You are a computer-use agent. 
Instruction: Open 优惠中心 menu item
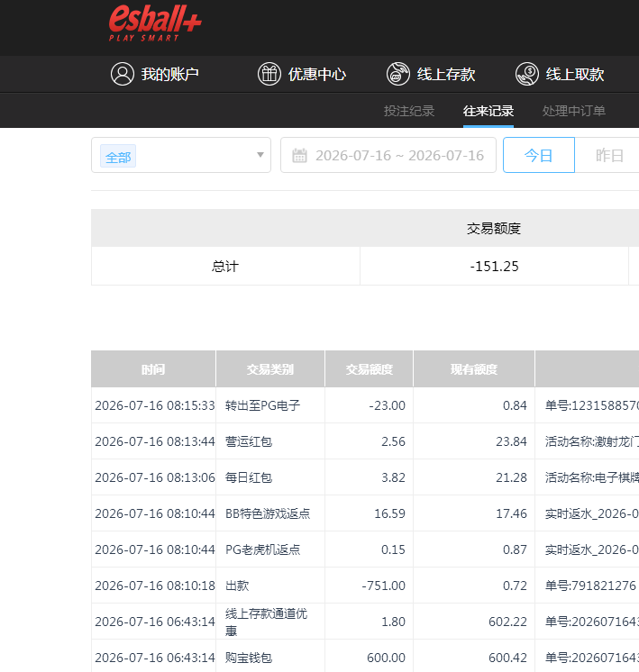[x=317, y=74]
